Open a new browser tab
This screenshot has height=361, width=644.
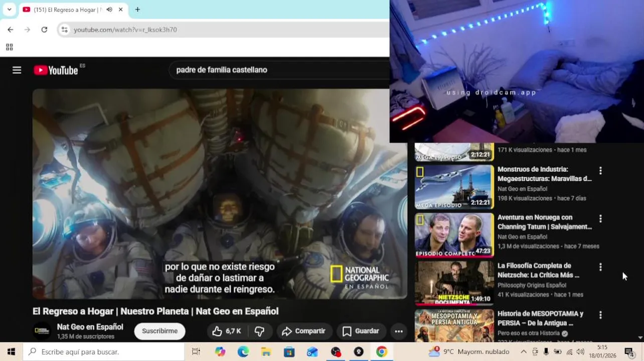pyautogui.click(x=137, y=10)
